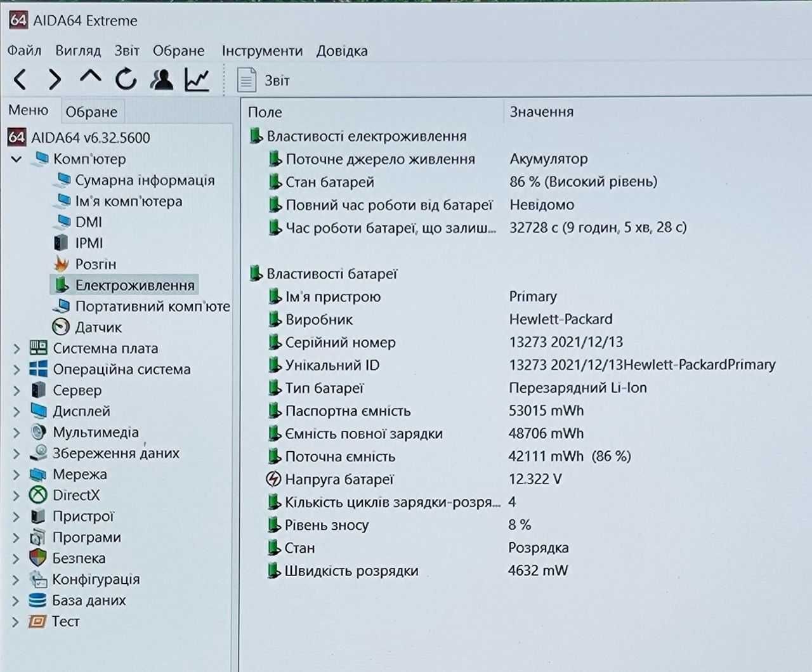Click the Back navigation arrow
Screen dimensions: 812x672
click(x=20, y=80)
